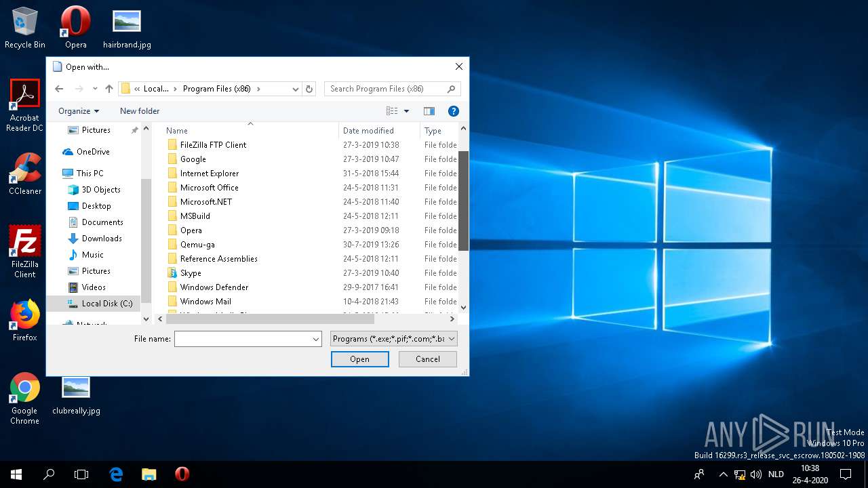
Task: Open the recent locations dropdown
Action: tap(94, 89)
